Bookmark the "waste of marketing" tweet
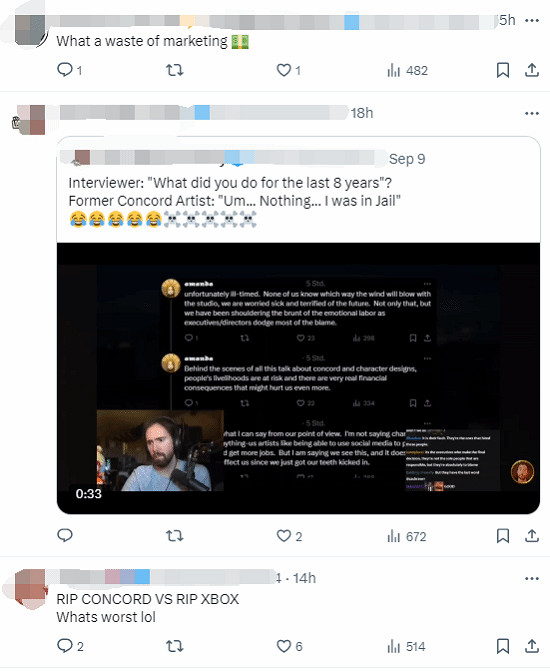The image size is (550, 671). tap(503, 70)
